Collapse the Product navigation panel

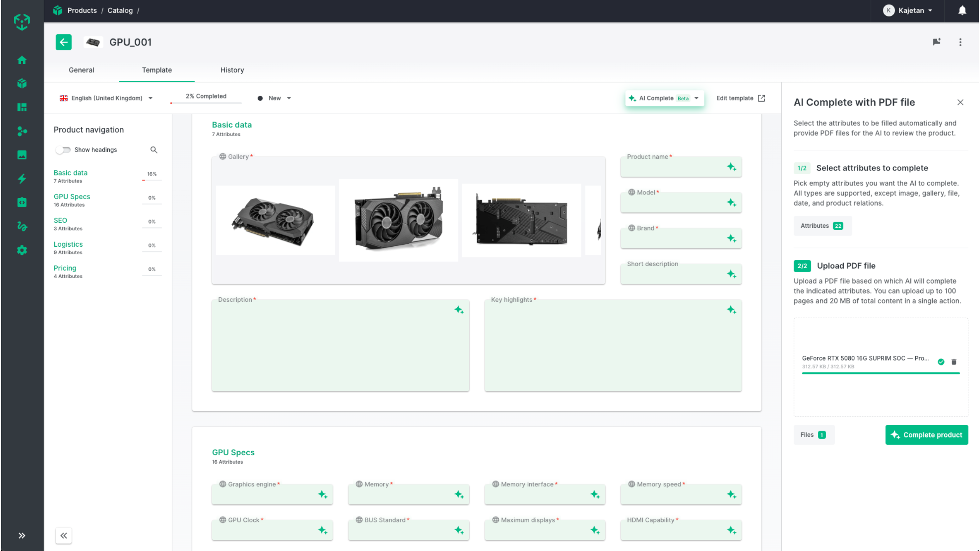[x=64, y=535]
